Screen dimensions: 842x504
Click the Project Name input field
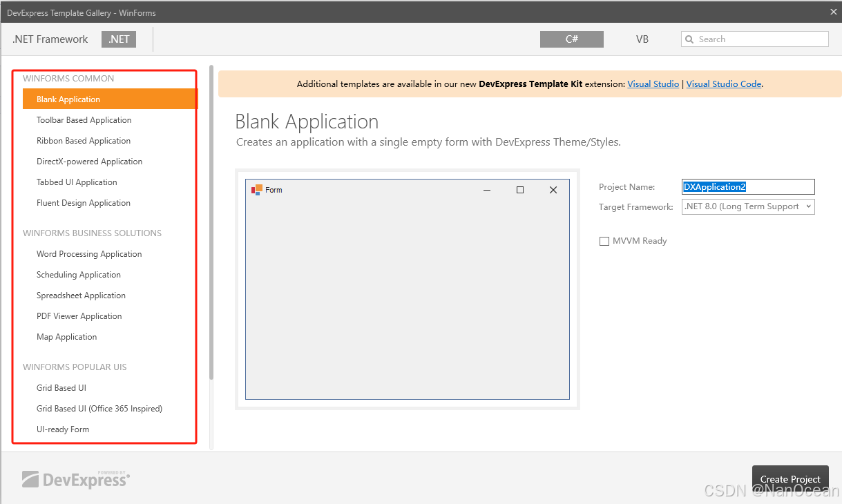[x=748, y=186]
